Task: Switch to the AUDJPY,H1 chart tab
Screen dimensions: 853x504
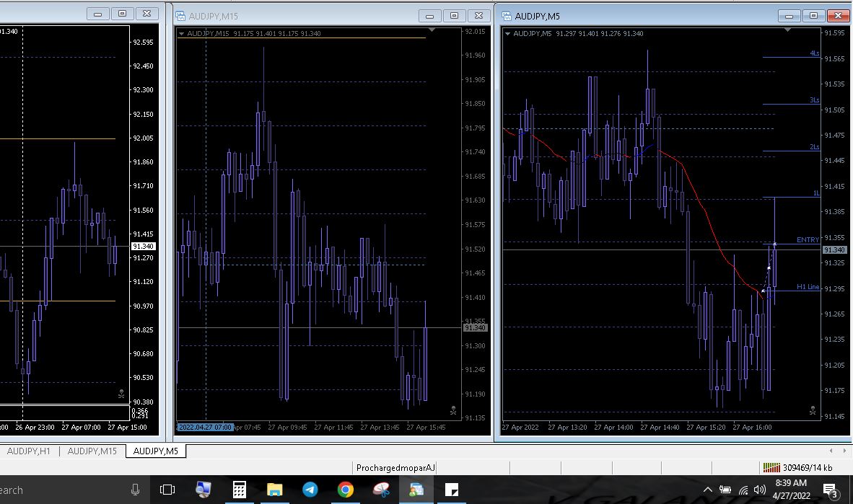Action: pos(29,451)
